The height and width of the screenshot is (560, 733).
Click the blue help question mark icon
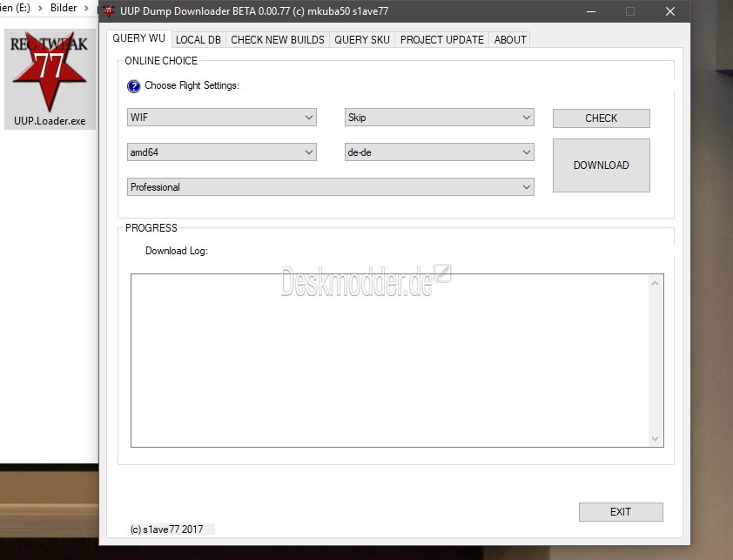pos(134,86)
